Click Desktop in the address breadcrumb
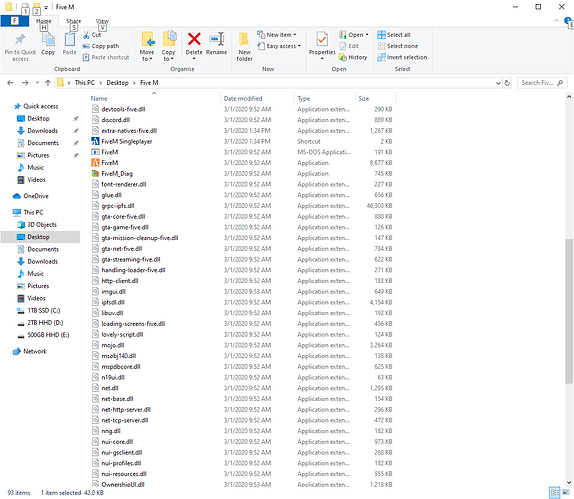The image size is (574, 499). (x=118, y=83)
